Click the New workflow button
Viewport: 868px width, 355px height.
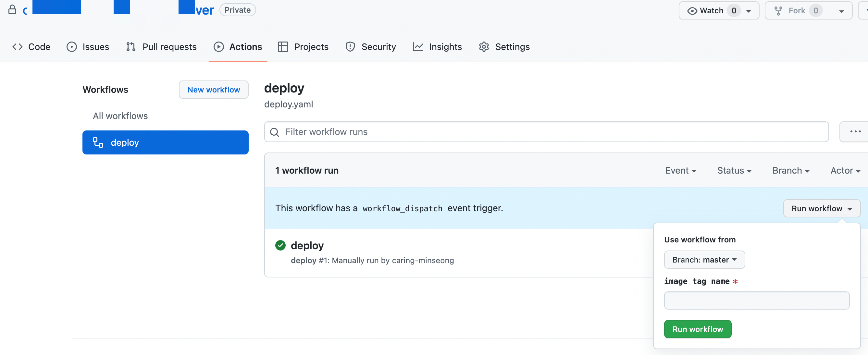pos(213,90)
